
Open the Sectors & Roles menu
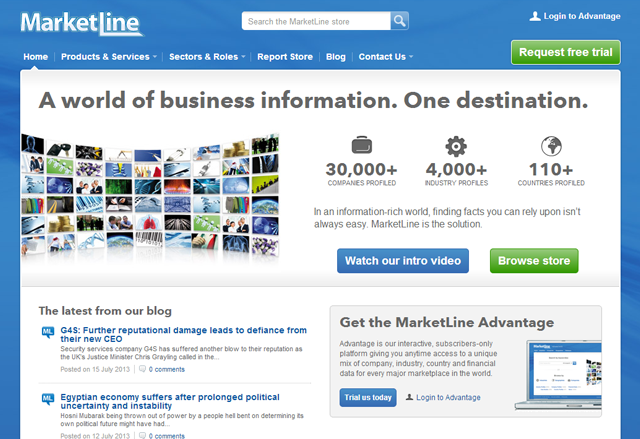click(203, 57)
